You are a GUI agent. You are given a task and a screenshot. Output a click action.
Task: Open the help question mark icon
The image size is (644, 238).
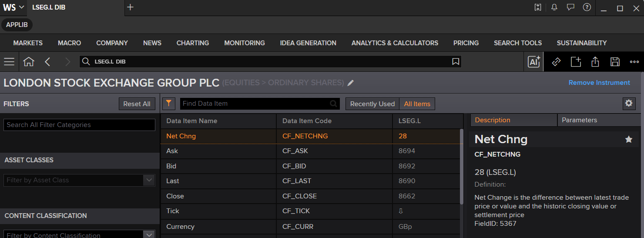(x=587, y=7)
